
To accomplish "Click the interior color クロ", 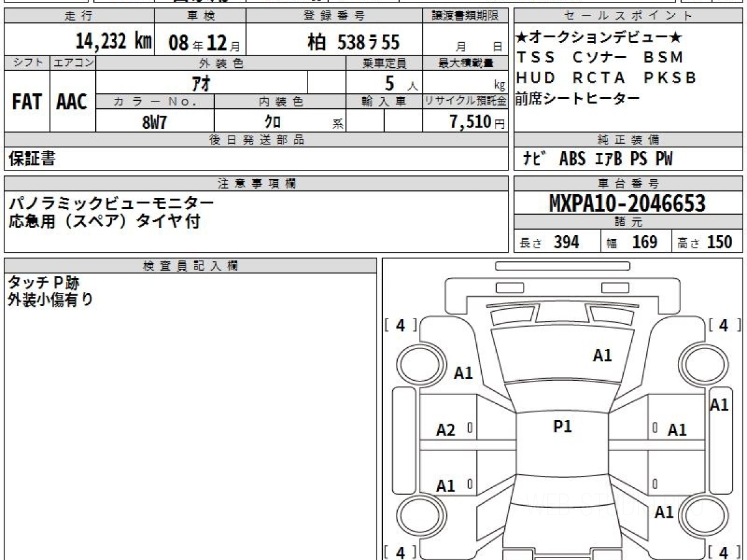I will pos(272,121).
